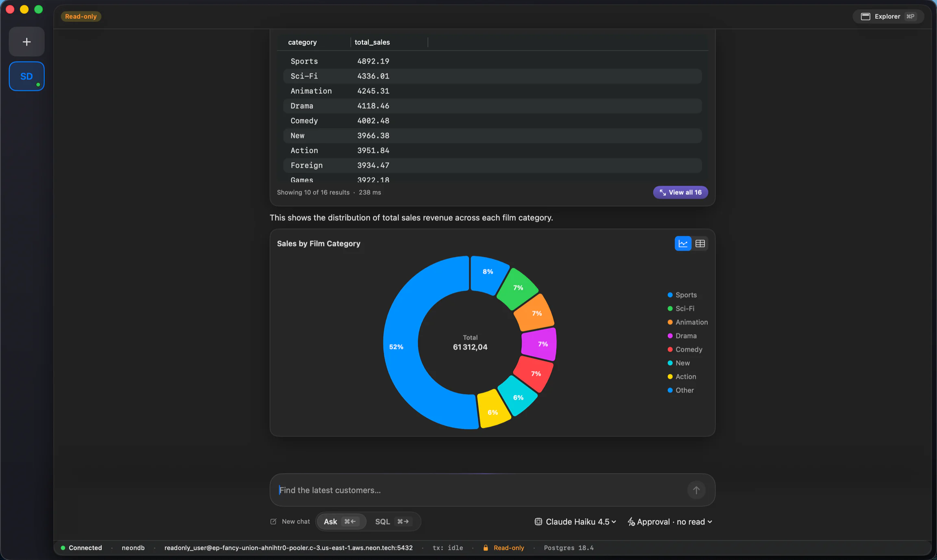Image resolution: width=937 pixels, height=560 pixels.
Task: Click the Explorer window icon
Action: (x=865, y=16)
